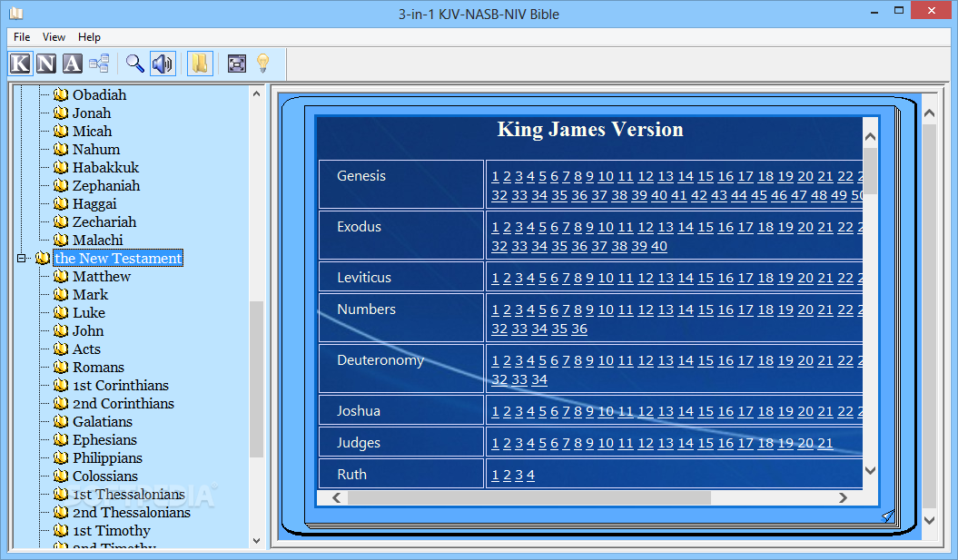Screen dimensions: 958x560
Task: Click the outer right pane scroll-up arrow
Action: point(929,113)
